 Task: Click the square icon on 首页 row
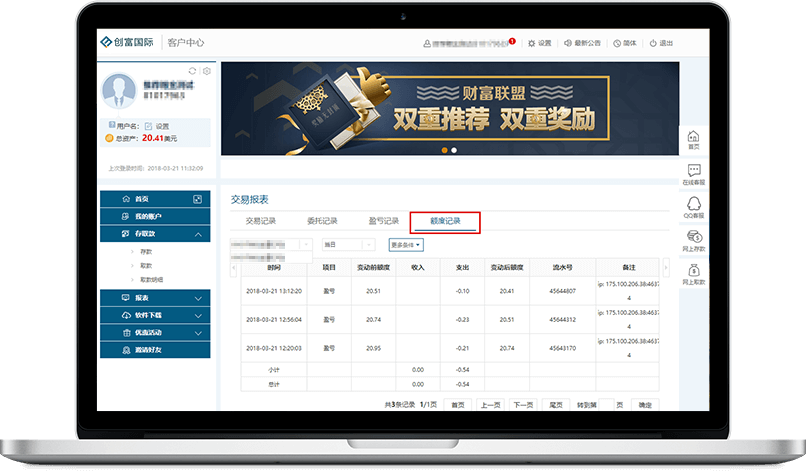tap(197, 199)
